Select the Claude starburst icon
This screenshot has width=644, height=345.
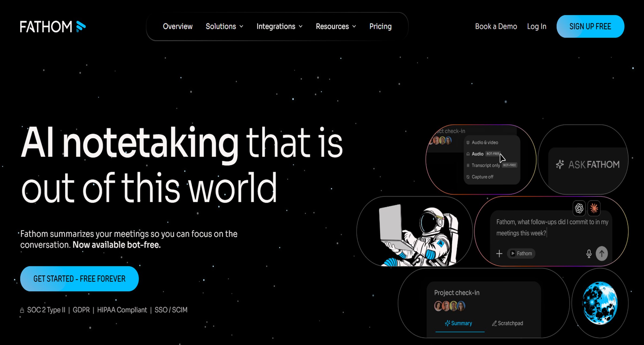tap(594, 208)
